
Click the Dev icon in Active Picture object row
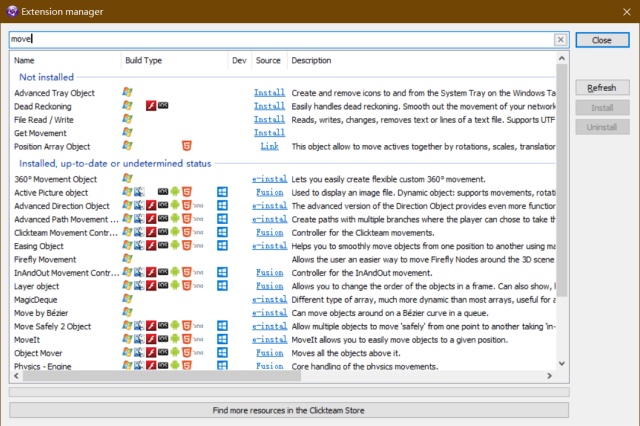tap(222, 192)
